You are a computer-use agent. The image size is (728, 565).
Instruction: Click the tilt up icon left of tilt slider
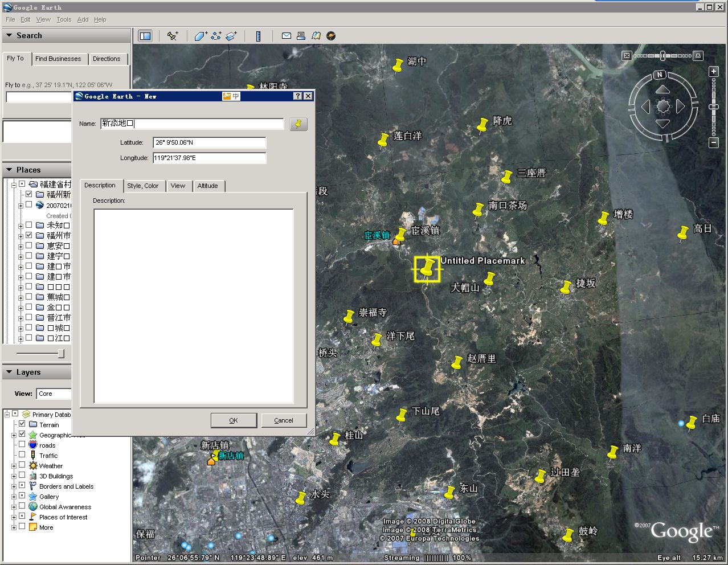click(627, 56)
